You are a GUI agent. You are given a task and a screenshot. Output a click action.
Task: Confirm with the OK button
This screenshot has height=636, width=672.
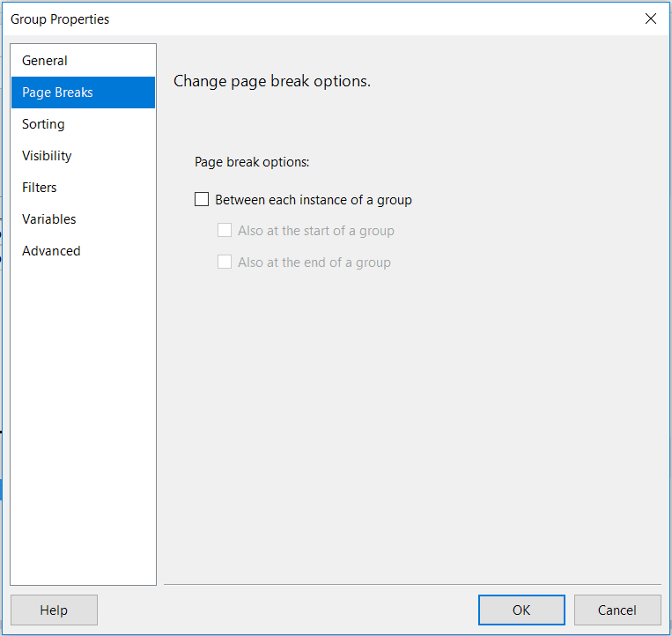pos(521,610)
